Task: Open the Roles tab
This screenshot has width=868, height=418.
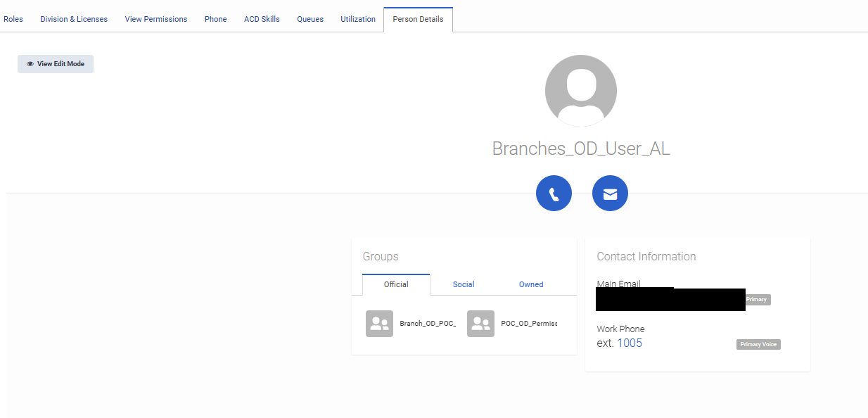Action: click(13, 19)
